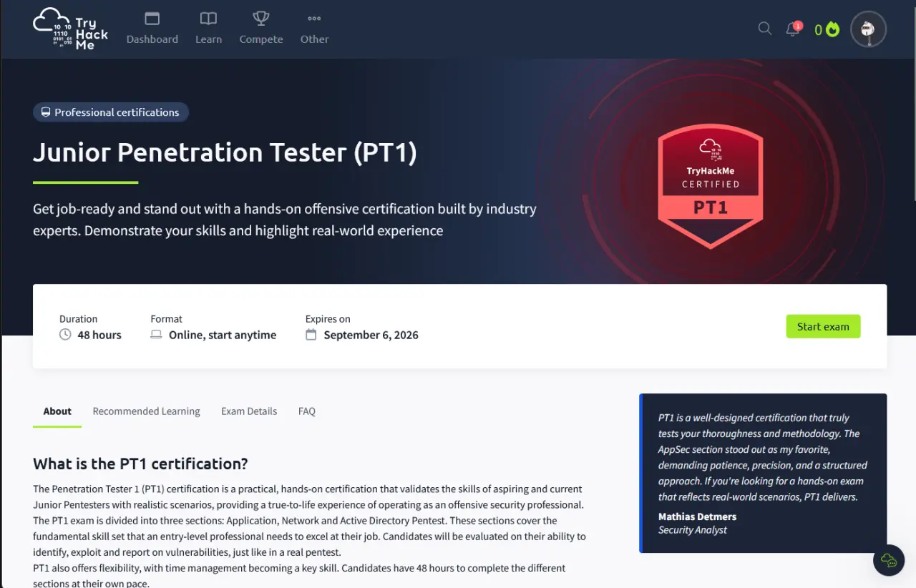Viewport: 916px width, 588px height.
Task: Click the laptop icon beside Online format
Action: 156,335
